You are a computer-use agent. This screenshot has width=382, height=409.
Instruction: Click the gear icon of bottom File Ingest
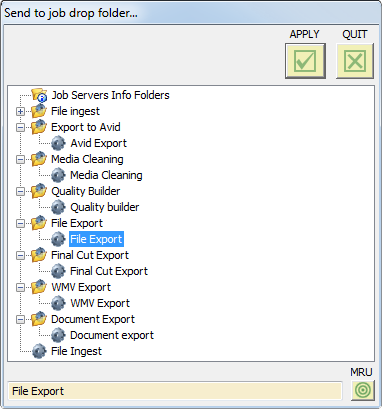(x=39, y=351)
